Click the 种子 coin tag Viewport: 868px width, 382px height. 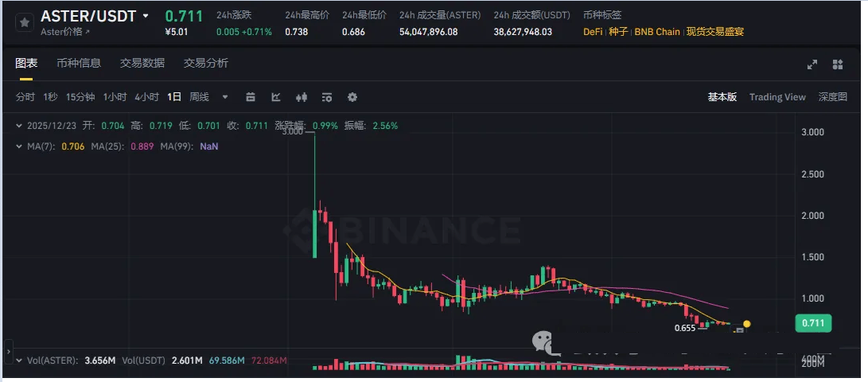click(618, 32)
